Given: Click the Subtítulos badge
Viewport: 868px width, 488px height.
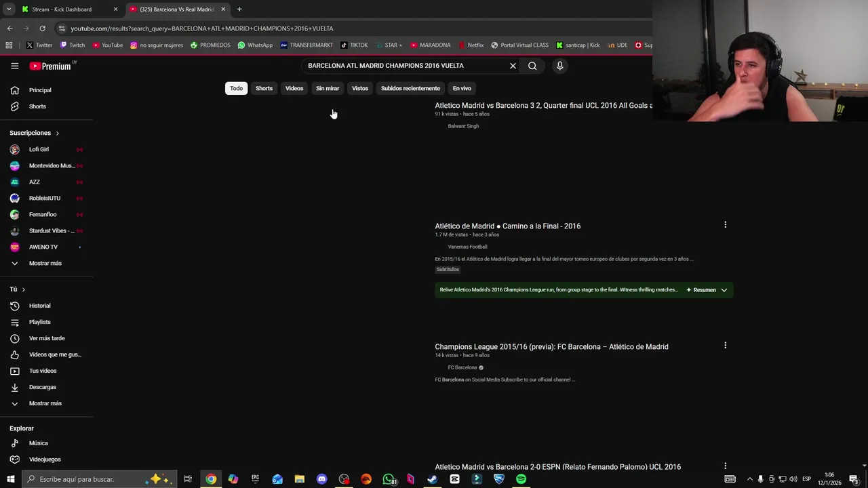Looking at the screenshot, I should (448, 270).
